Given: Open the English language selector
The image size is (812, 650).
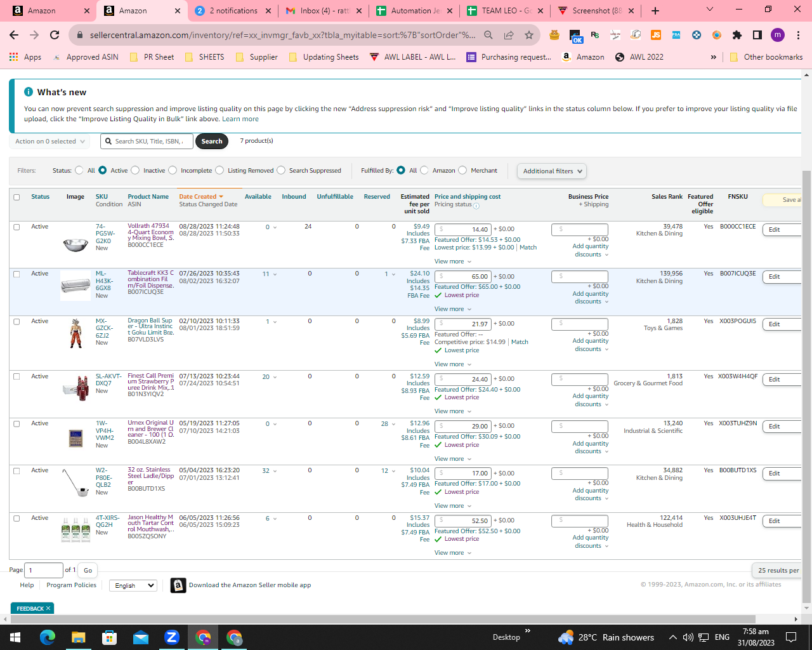Looking at the screenshot, I should tap(133, 585).
